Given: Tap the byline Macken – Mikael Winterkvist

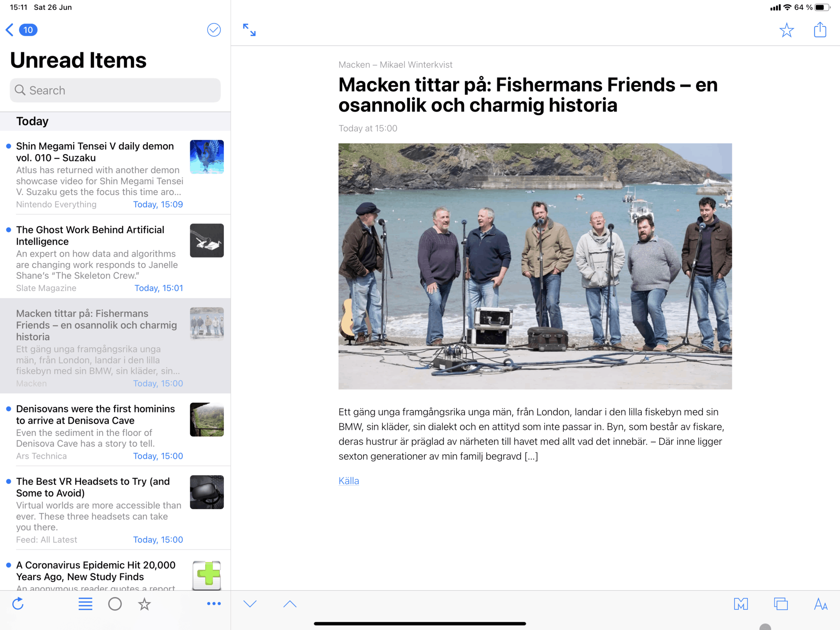Looking at the screenshot, I should pyautogui.click(x=395, y=65).
